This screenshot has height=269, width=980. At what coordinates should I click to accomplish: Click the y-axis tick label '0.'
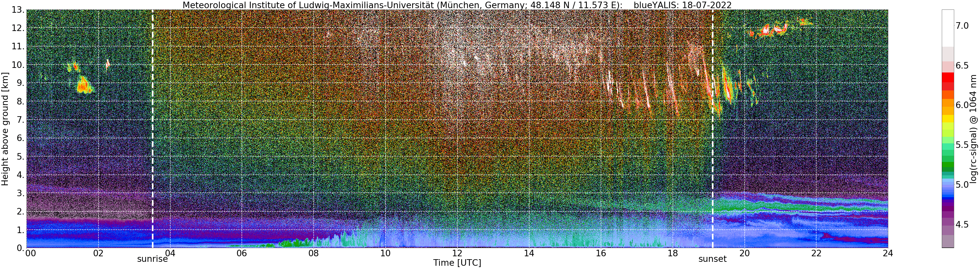[x=21, y=248]
